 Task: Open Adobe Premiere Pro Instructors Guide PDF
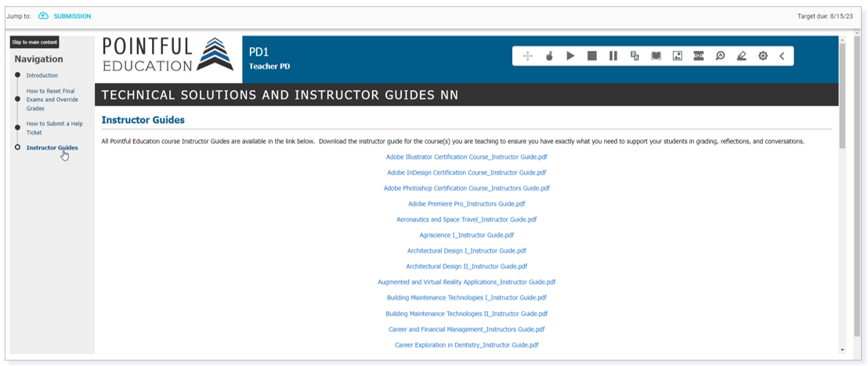pos(467,204)
